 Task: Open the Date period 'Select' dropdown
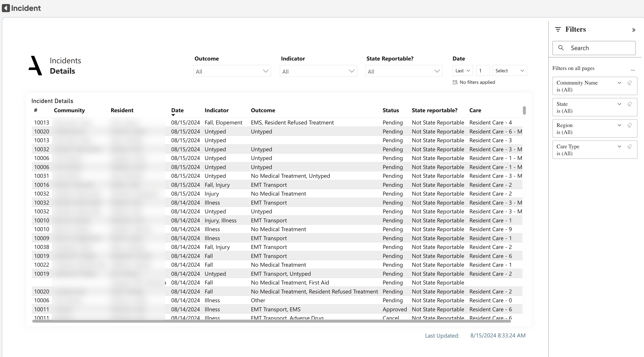(509, 71)
